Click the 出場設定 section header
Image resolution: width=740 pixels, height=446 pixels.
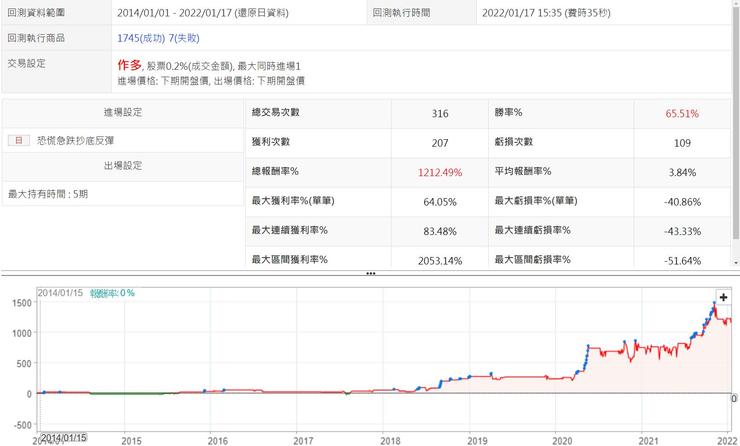pos(123,166)
